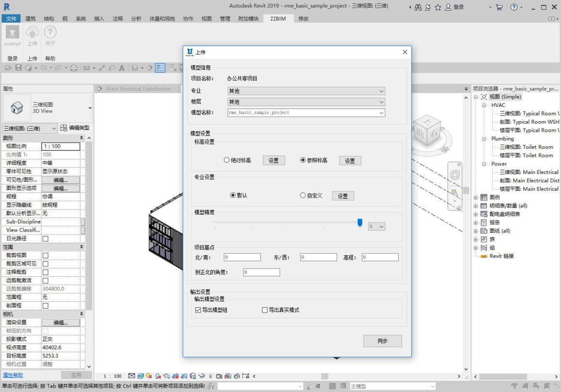The width and height of the screenshot is (561, 392).
Task: Click the Save disk icon in quick access toolbar
Action: (x=18, y=68)
